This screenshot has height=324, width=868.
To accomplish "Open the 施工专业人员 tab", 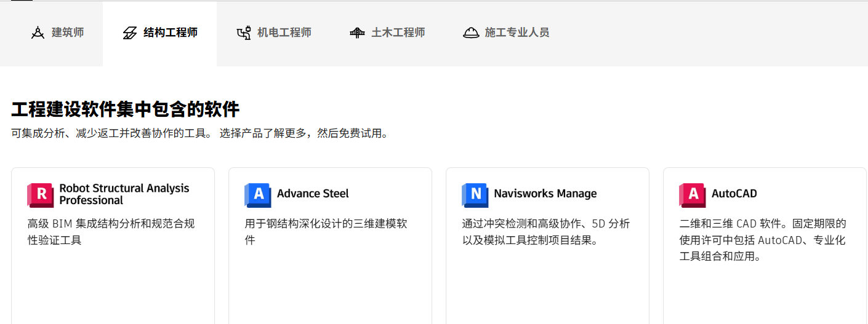I will click(517, 33).
